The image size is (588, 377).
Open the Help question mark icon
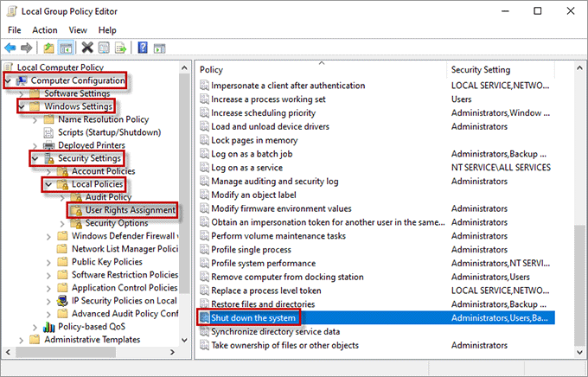click(143, 48)
